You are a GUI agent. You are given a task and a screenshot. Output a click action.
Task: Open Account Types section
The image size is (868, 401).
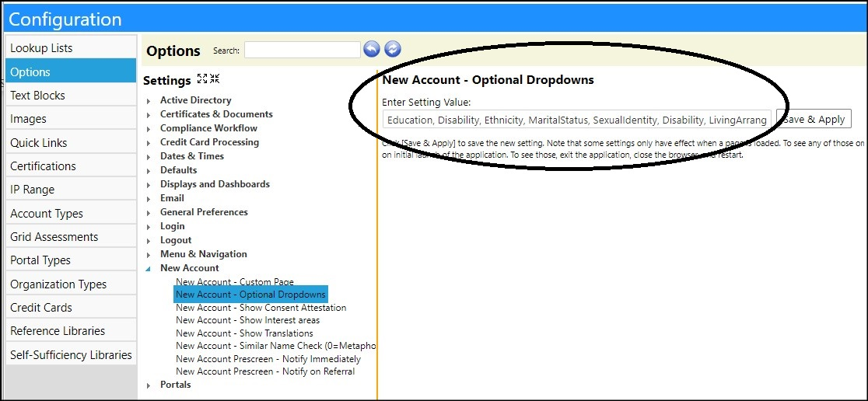(71, 213)
